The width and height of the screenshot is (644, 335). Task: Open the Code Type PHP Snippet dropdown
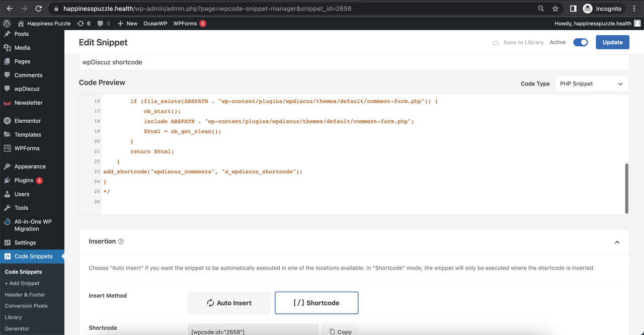click(x=592, y=84)
